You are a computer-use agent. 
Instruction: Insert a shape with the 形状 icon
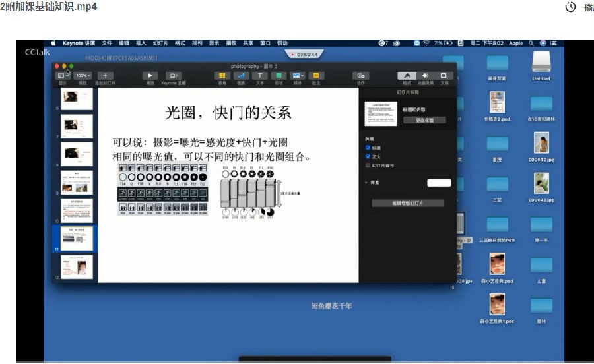pos(279,76)
